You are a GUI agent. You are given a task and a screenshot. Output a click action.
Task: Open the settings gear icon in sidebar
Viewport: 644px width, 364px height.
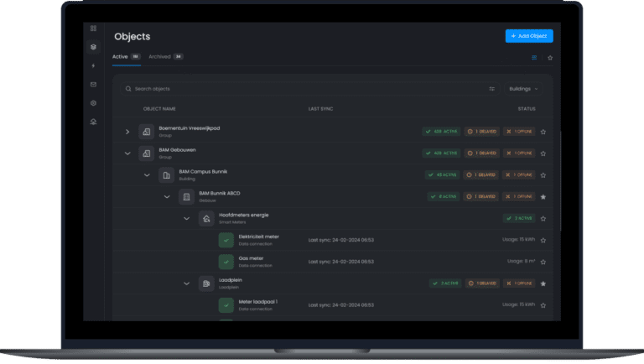[x=94, y=103]
